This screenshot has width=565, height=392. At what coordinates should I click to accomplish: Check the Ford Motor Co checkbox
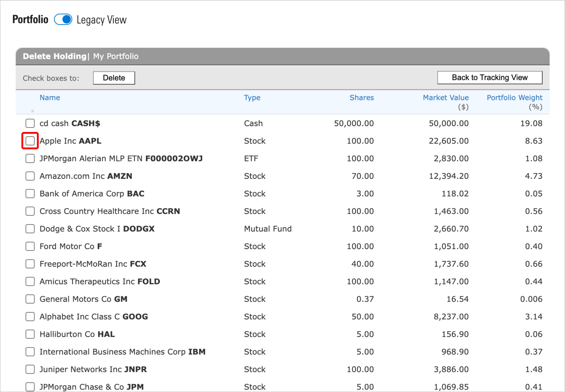coord(30,246)
